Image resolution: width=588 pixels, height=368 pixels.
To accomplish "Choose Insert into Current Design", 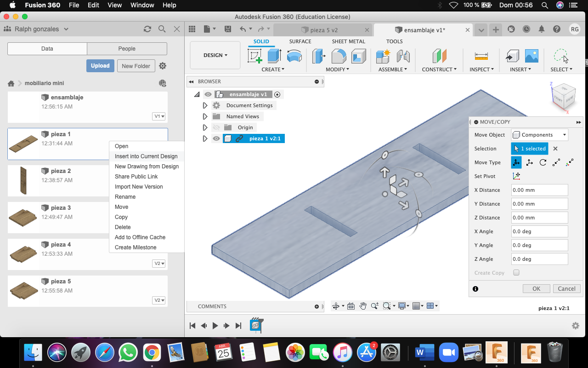I will [x=146, y=156].
